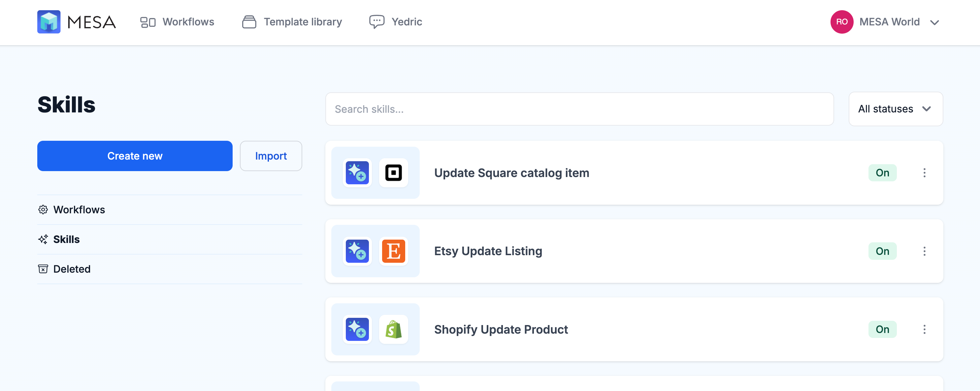Screen dimensions: 980x391
Task: Click the Workflows icon in top navigation
Action: point(147,22)
